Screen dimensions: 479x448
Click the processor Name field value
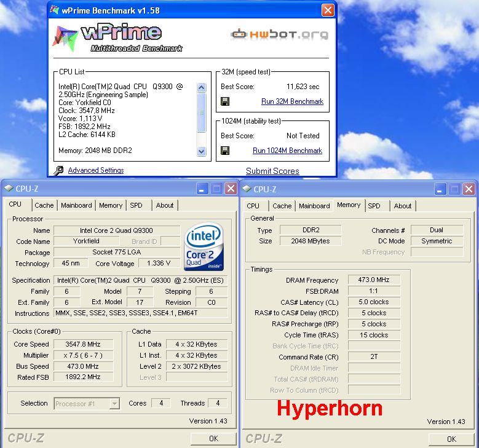coord(117,230)
